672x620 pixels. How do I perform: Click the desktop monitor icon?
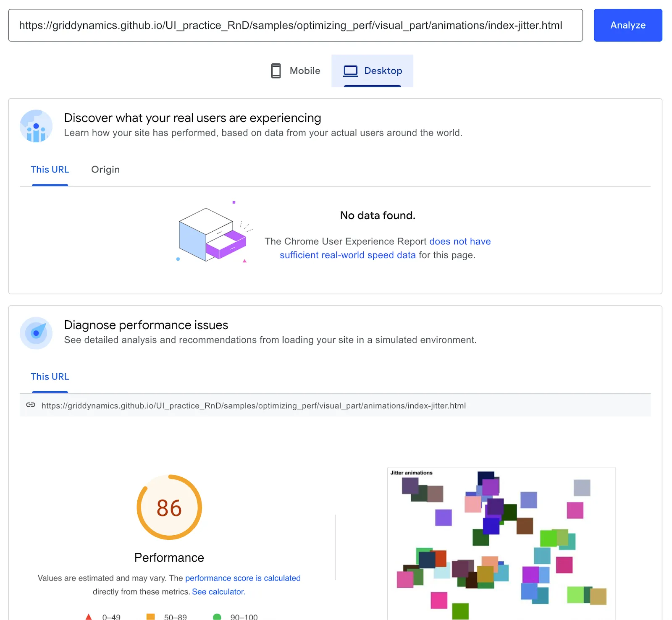(350, 71)
